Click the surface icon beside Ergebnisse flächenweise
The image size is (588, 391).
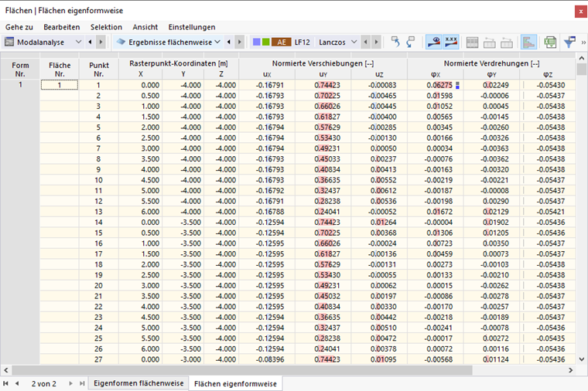[121, 42]
